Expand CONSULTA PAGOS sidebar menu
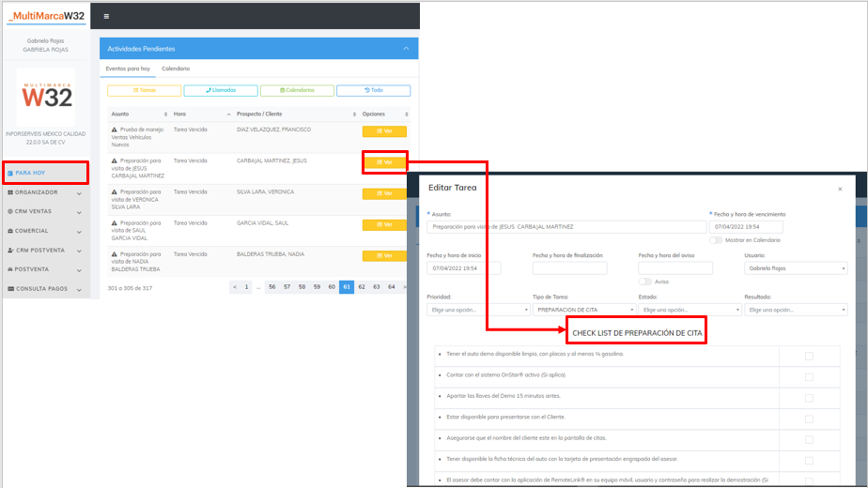Screen dimensions: 868x488 (x=45, y=289)
